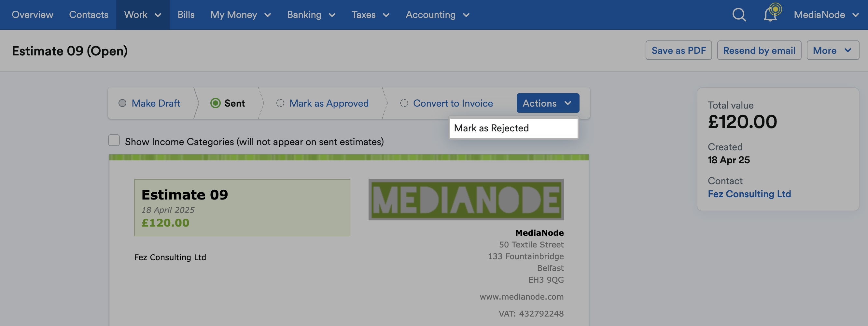Toggle the Actions dropdown button

pyautogui.click(x=548, y=103)
